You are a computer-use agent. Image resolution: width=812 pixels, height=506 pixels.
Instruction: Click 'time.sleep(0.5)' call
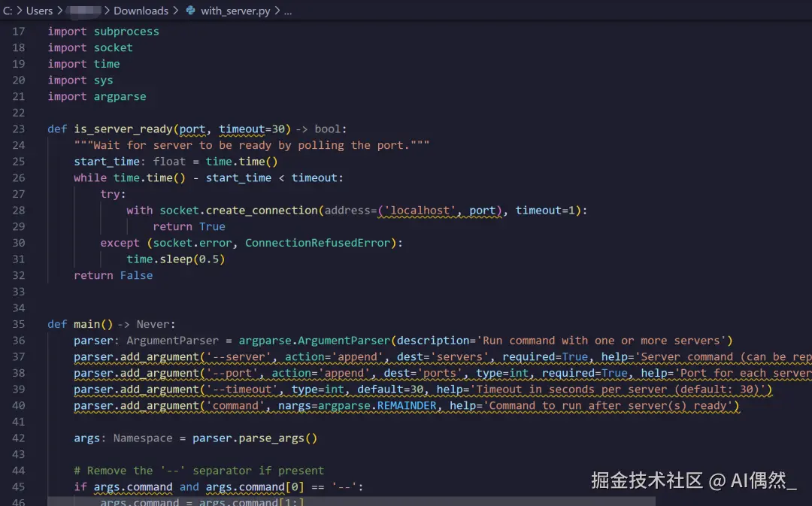point(176,259)
